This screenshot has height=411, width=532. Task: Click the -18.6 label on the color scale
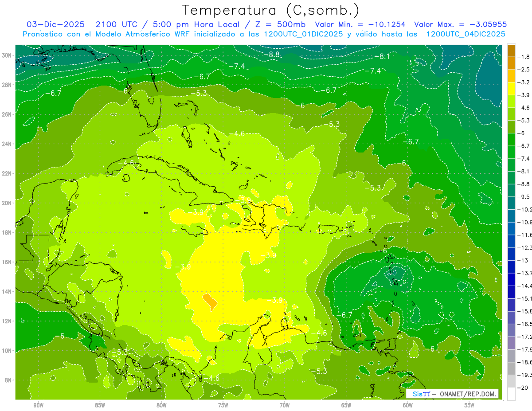[x=525, y=362]
